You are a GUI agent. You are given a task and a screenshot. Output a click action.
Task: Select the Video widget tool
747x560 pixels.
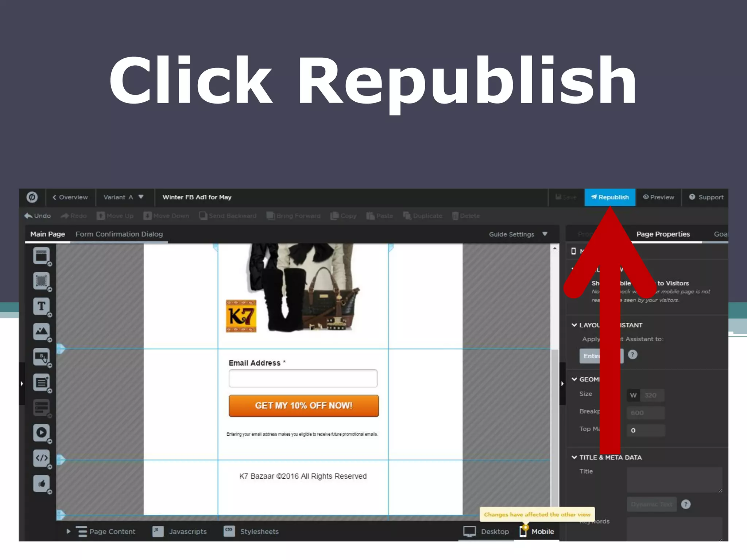(x=42, y=433)
